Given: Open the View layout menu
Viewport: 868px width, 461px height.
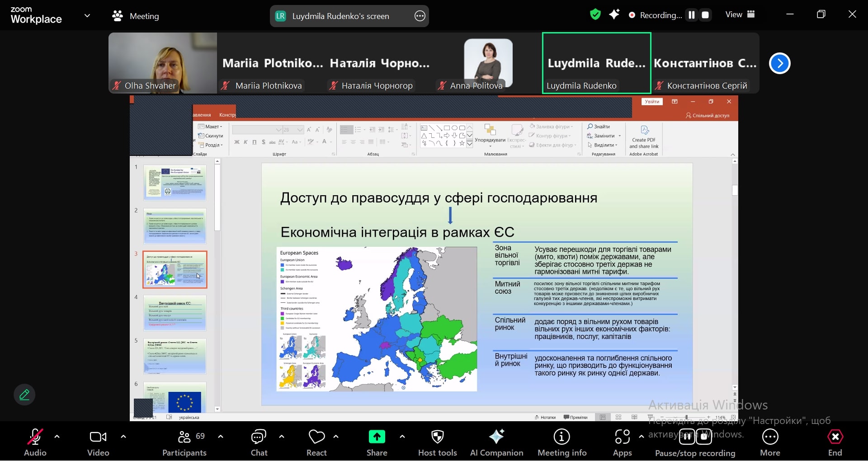Looking at the screenshot, I should (740, 14).
